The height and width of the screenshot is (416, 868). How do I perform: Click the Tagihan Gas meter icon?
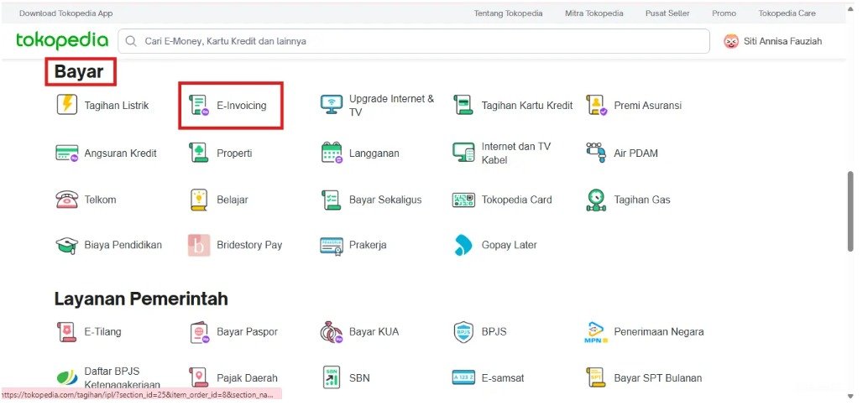click(x=596, y=200)
